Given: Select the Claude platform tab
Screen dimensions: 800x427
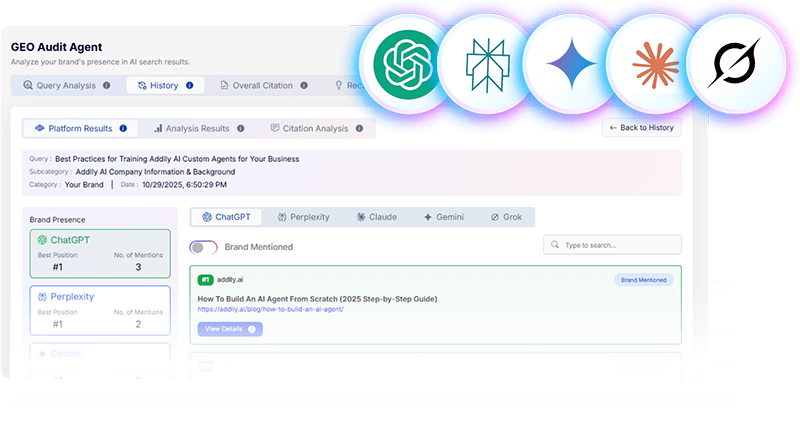Looking at the screenshot, I should point(377,217).
